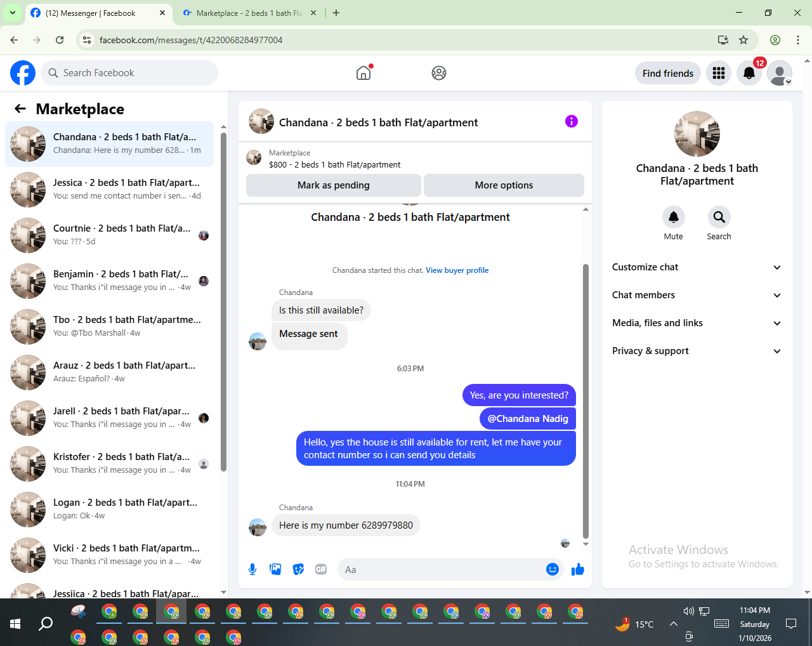Viewport: 812px width, 646px height.
Task: Choose a sticker icon
Action: coord(298,569)
